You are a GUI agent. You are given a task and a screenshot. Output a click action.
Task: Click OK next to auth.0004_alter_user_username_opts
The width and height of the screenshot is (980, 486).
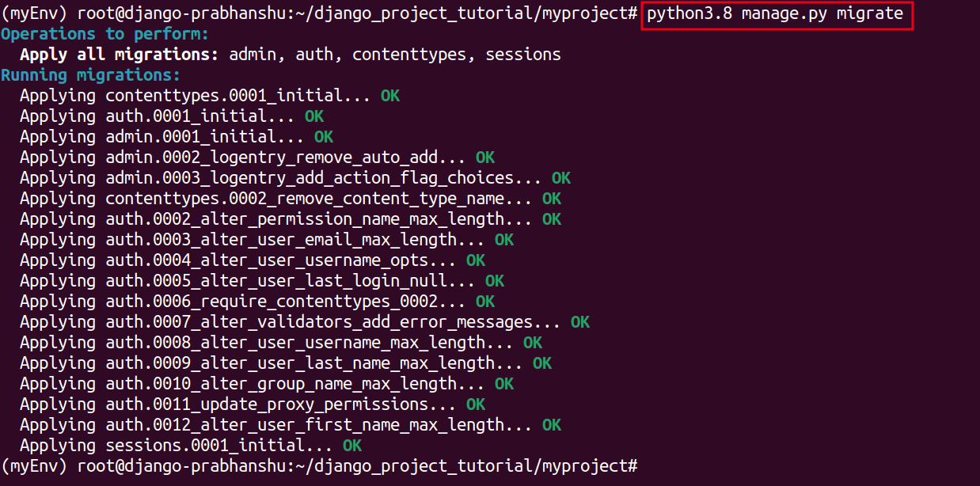[x=476, y=261]
